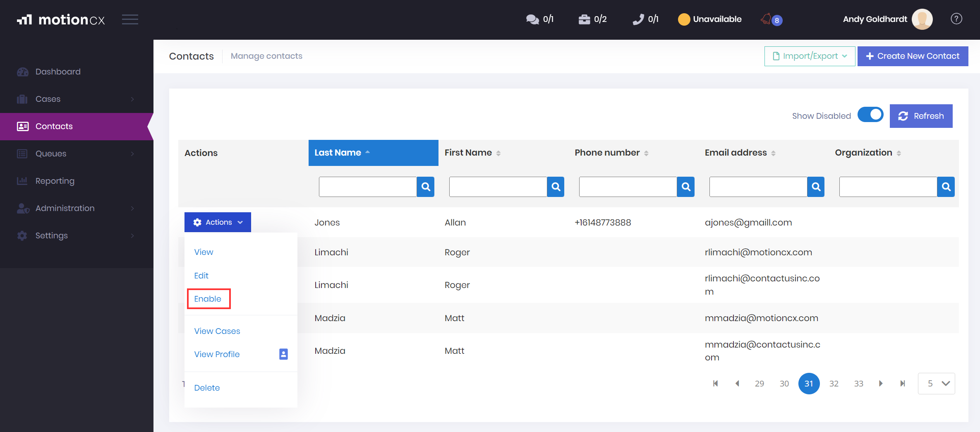The height and width of the screenshot is (432, 980).
Task: Expand the Cases sidebar section
Action: click(x=77, y=99)
